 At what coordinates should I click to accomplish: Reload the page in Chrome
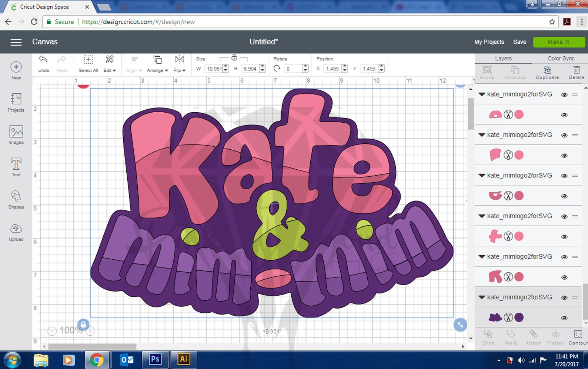[x=34, y=22]
